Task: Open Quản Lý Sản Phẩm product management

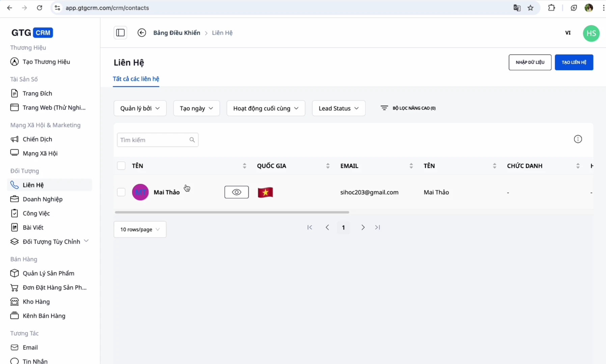Action: pos(49,273)
